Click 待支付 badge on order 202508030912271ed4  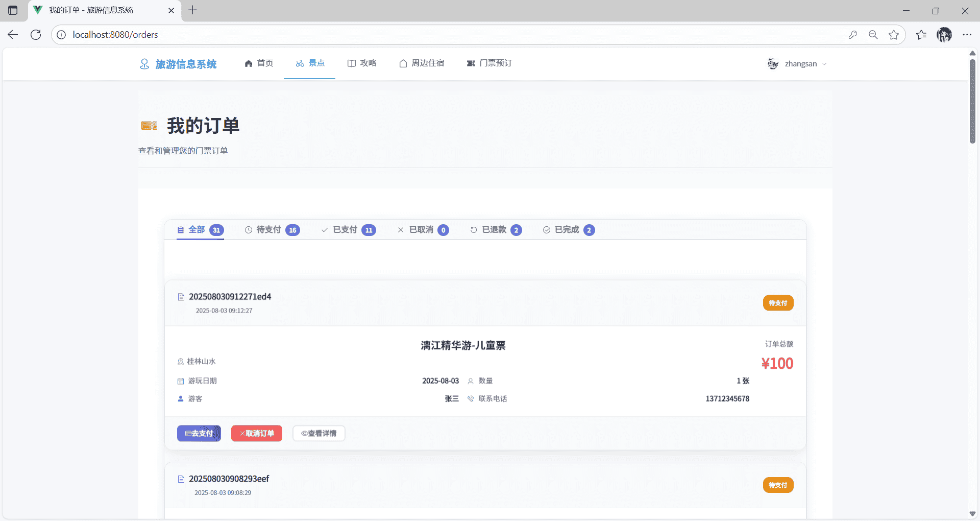tap(778, 303)
